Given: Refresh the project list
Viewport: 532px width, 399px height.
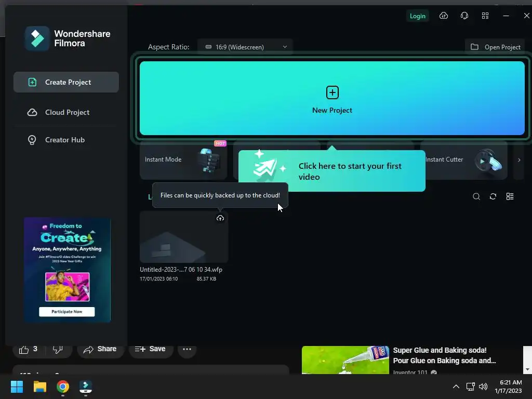Looking at the screenshot, I should [493, 196].
